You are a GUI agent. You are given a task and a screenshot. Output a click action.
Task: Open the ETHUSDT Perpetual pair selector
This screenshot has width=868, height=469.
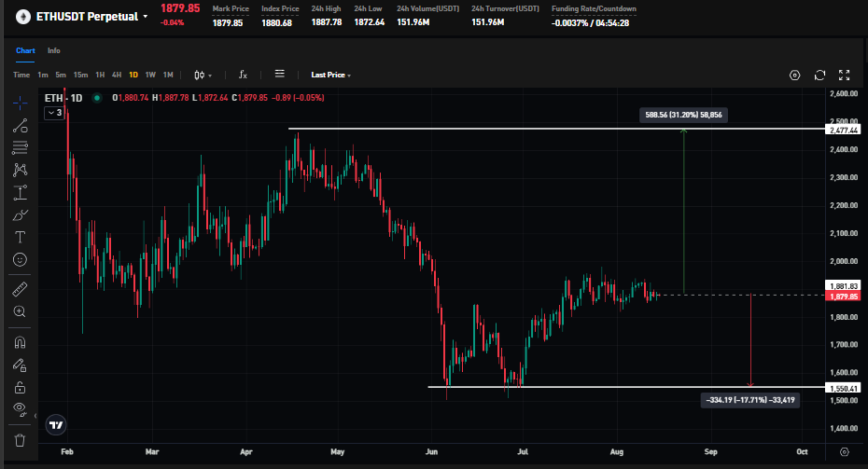click(91, 17)
